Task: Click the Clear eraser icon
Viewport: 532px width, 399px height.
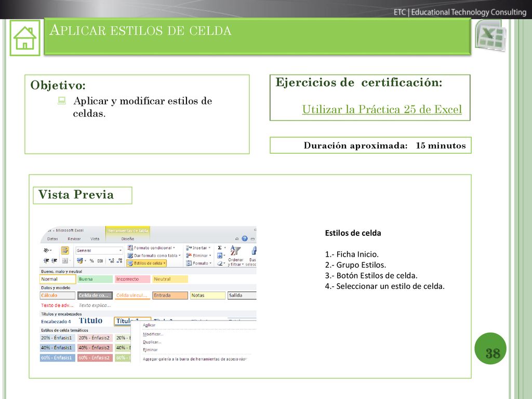Action: coord(220,263)
